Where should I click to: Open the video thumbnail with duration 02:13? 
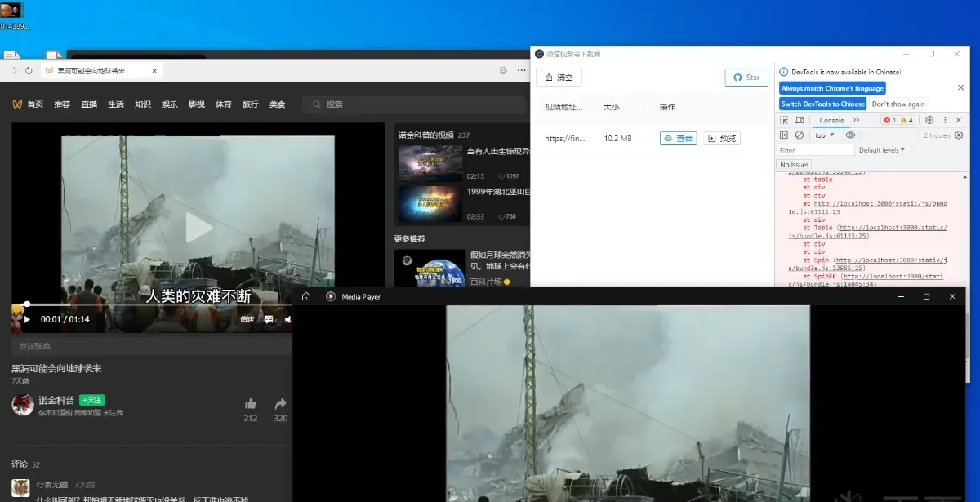[430, 162]
